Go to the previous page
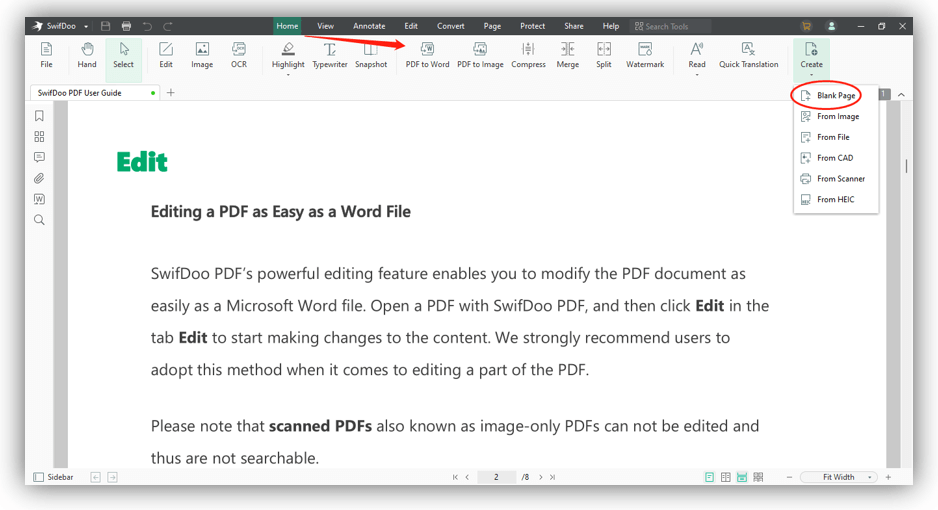Screen dimensions: 938x510 467,477
